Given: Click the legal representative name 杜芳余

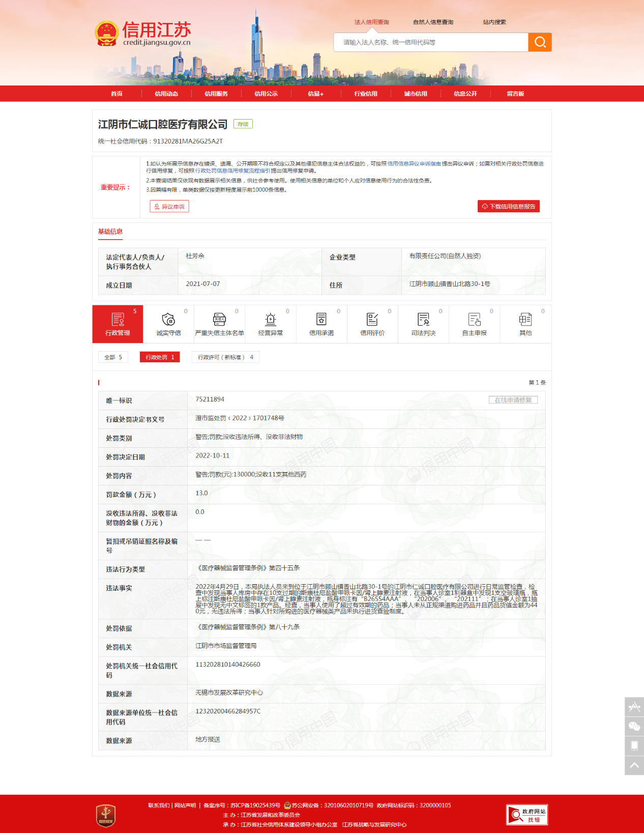Looking at the screenshot, I should [x=195, y=256].
